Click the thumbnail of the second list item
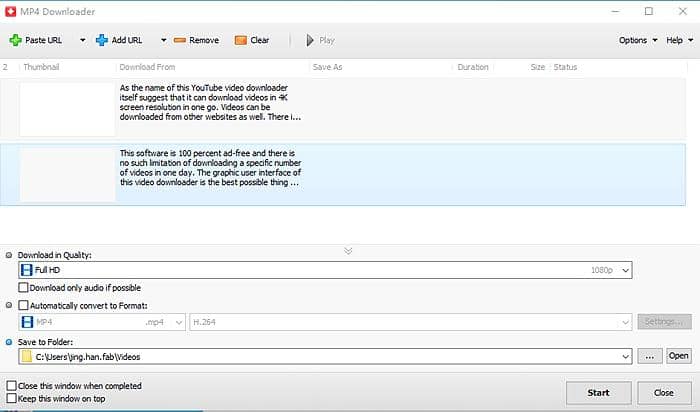The height and width of the screenshot is (412, 700). [x=67, y=175]
